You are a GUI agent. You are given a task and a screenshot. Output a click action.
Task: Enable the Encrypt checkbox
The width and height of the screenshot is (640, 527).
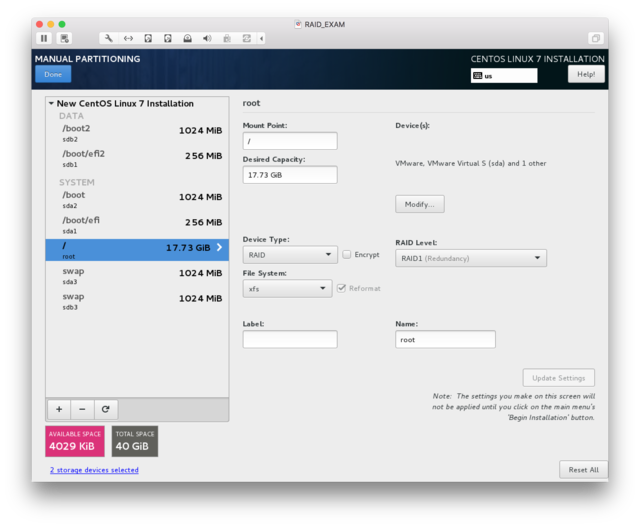[347, 255]
